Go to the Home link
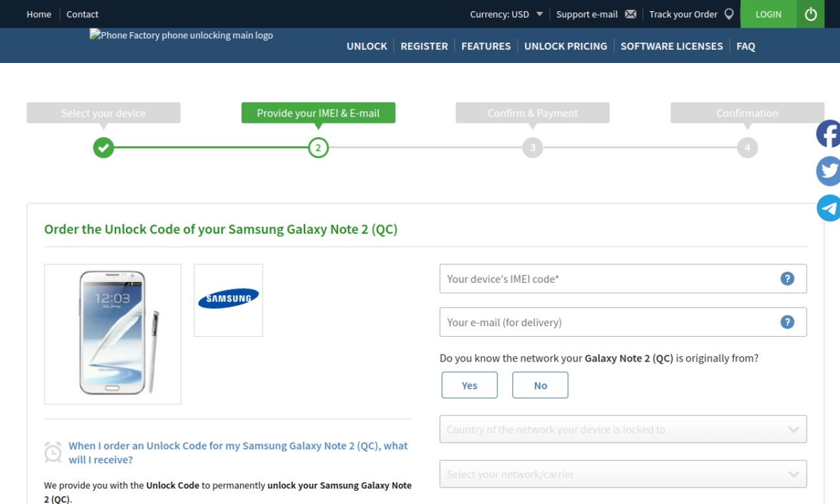 coord(39,14)
